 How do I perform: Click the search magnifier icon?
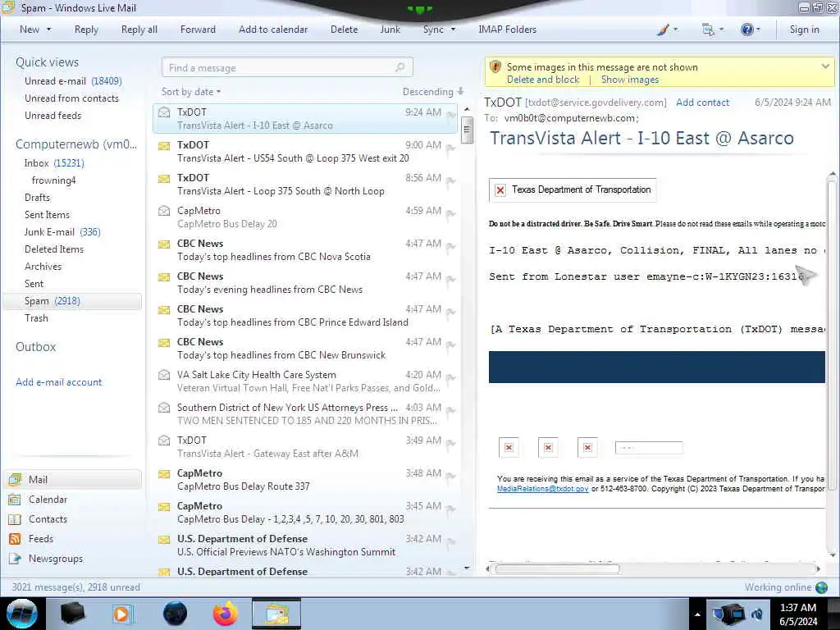point(399,67)
